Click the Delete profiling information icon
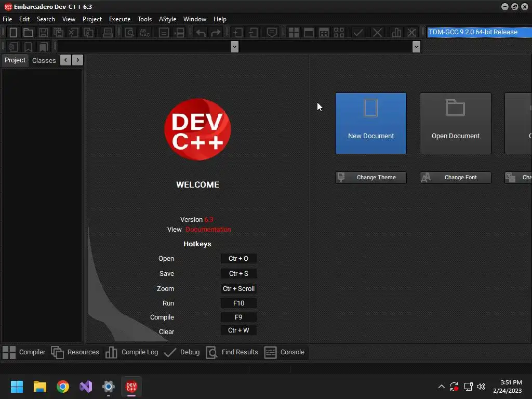The image size is (532, 399). point(411,33)
